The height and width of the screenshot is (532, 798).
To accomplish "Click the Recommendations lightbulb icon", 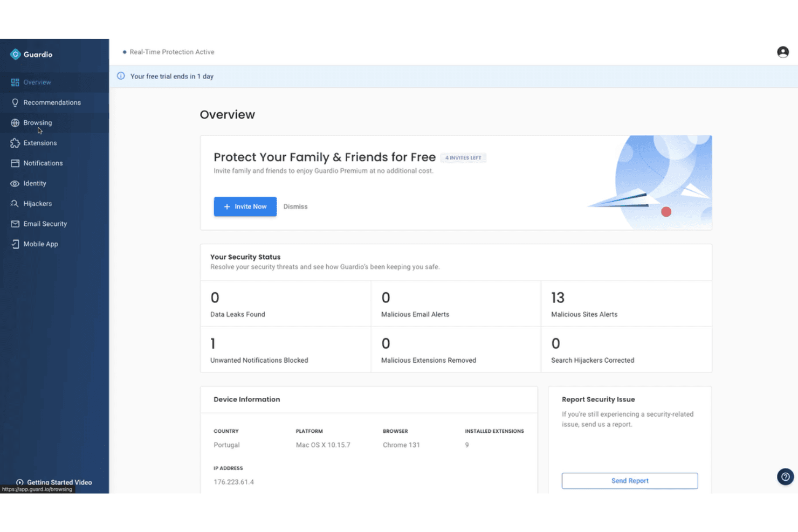I will (15, 102).
